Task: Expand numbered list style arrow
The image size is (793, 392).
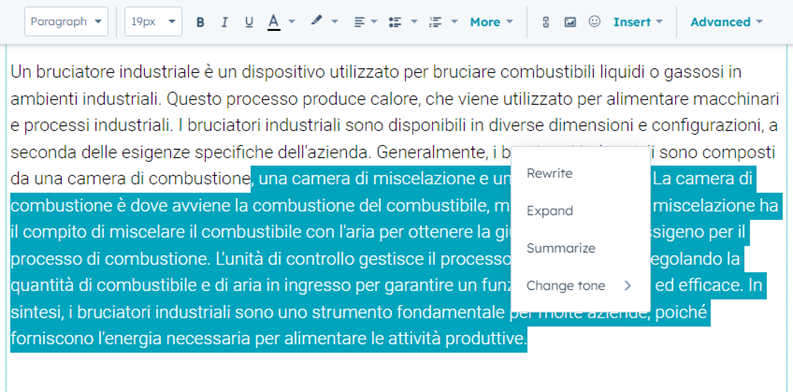Action: click(454, 22)
